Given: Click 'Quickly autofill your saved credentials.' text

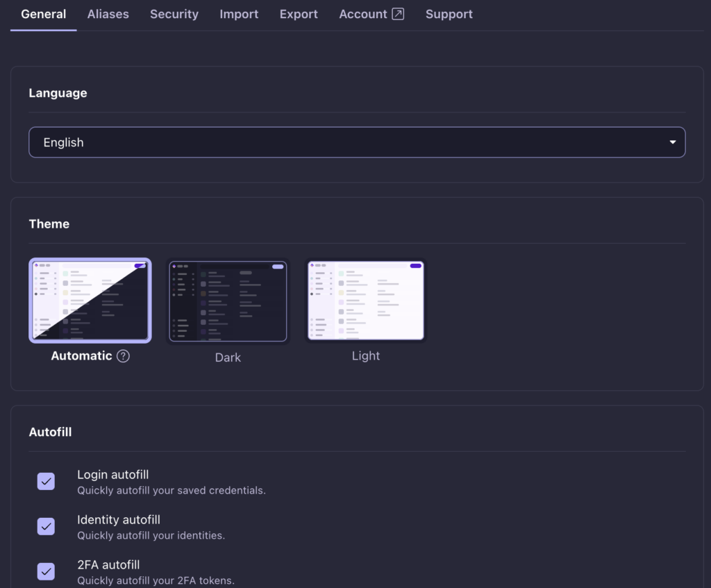Looking at the screenshot, I should [x=172, y=491].
